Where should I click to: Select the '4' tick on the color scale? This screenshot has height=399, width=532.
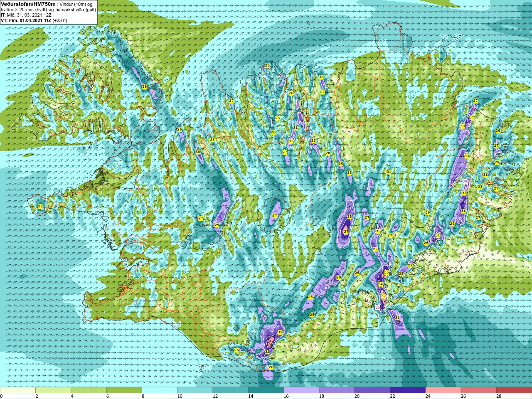coord(72,396)
